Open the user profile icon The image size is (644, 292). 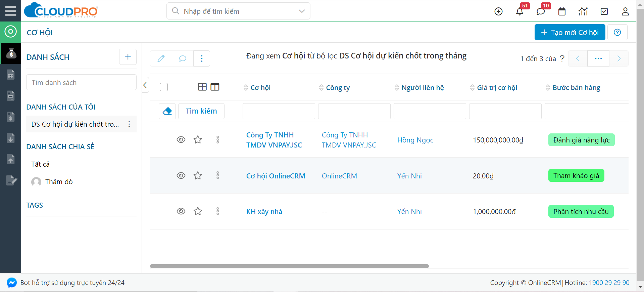pos(625,11)
